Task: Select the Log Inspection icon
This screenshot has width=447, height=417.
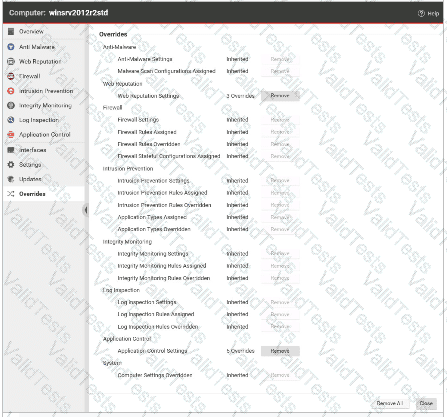Action: click(11, 120)
